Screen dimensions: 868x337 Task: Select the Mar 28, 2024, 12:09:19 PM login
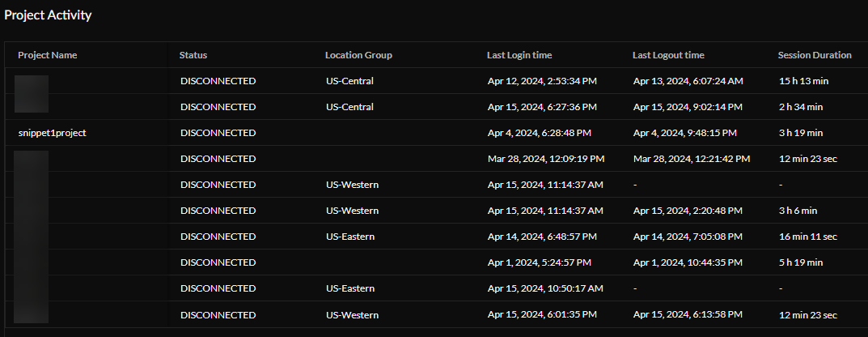[x=545, y=159]
